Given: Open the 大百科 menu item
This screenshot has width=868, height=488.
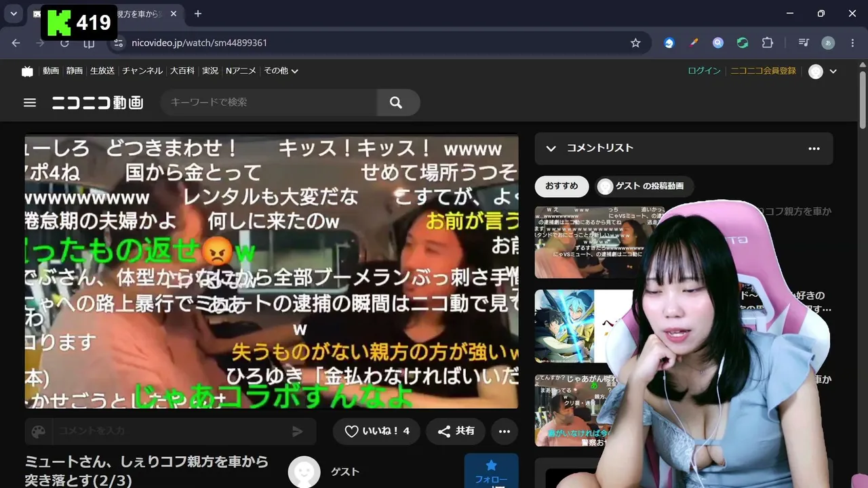Looking at the screenshot, I should point(182,70).
